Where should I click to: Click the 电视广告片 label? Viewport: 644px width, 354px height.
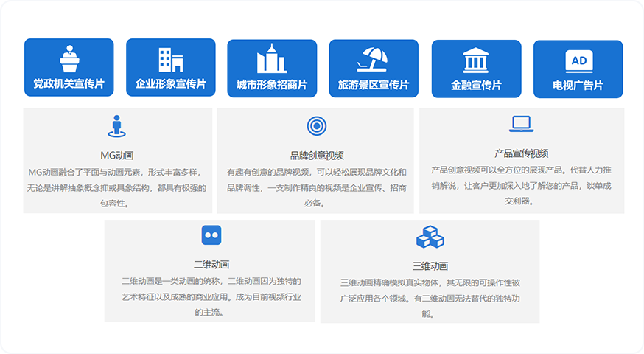click(x=578, y=85)
